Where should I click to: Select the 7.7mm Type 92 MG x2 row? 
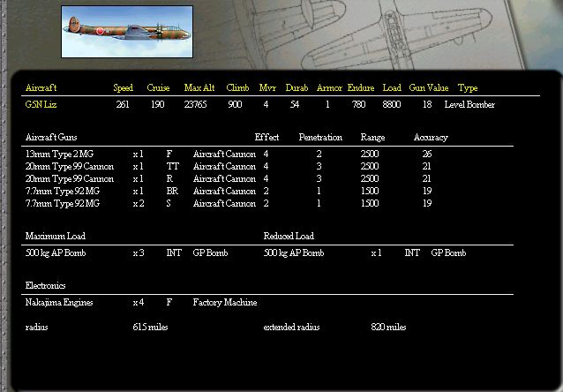click(x=229, y=203)
